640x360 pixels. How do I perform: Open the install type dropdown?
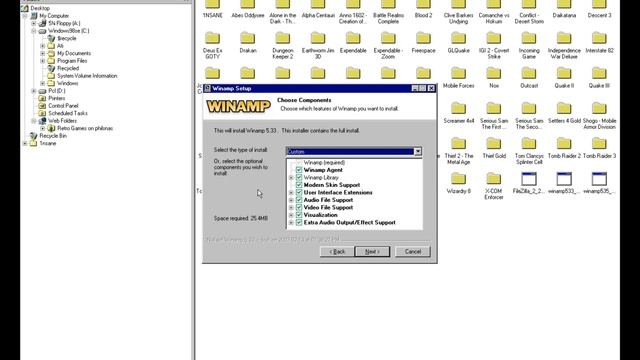tap(418, 151)
